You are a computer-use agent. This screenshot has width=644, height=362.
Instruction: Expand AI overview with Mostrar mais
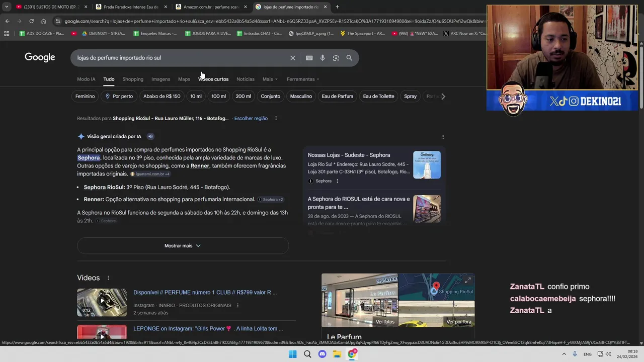click(183, 246)
